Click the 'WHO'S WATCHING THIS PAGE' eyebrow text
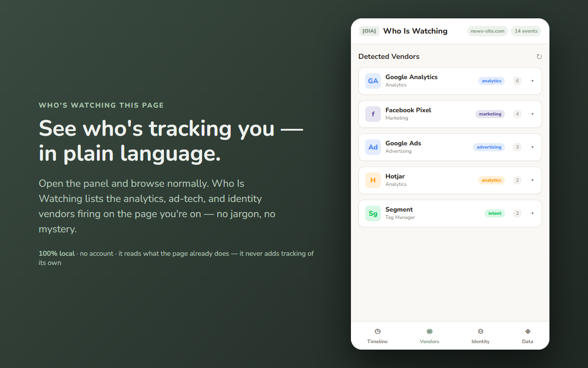The image size is (588, 368). pos(101,105)
